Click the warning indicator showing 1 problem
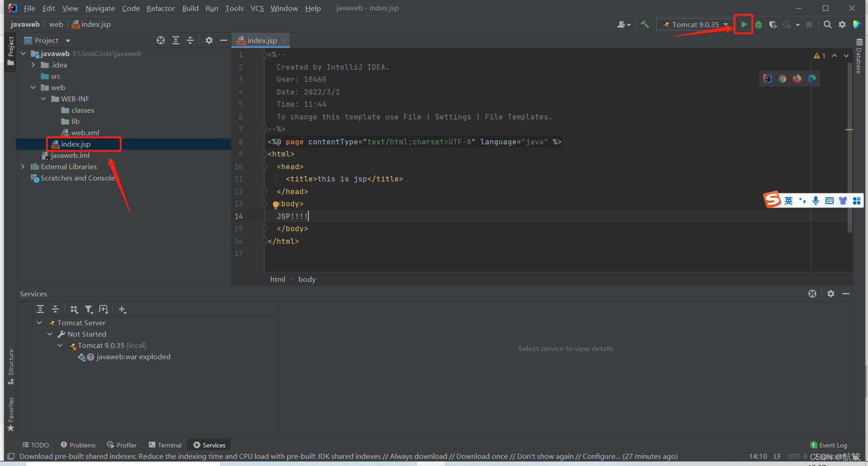Screen dimensions: 868x466 (x=819, y=56)
